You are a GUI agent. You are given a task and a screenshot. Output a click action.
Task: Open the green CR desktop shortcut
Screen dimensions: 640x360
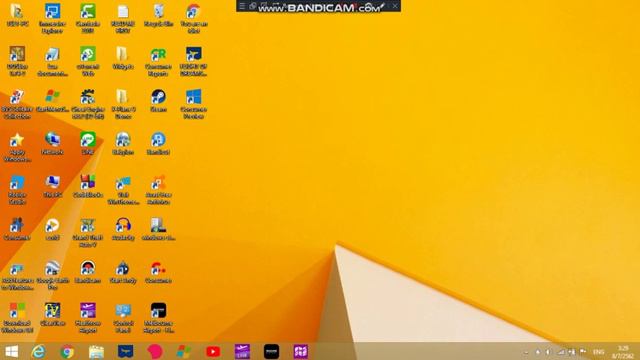coord(158,54)
